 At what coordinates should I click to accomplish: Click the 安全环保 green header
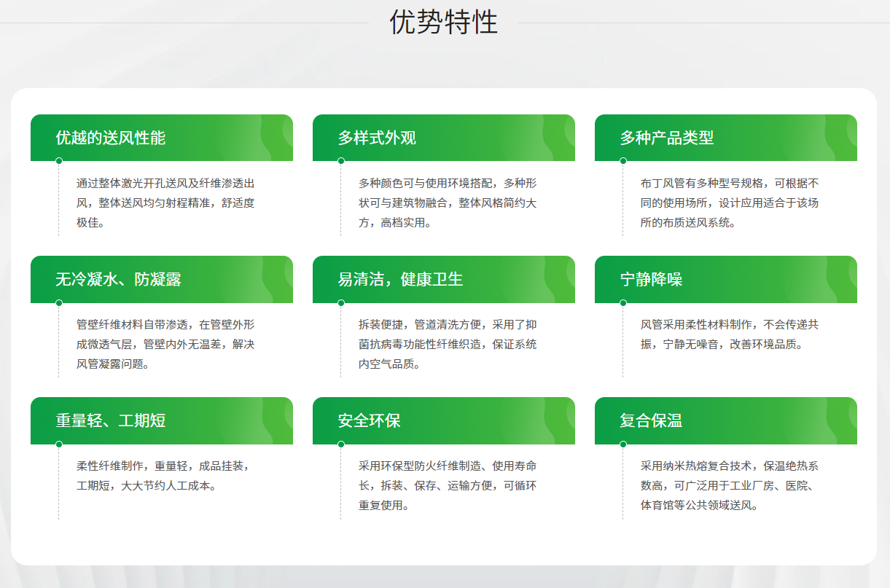443,420
